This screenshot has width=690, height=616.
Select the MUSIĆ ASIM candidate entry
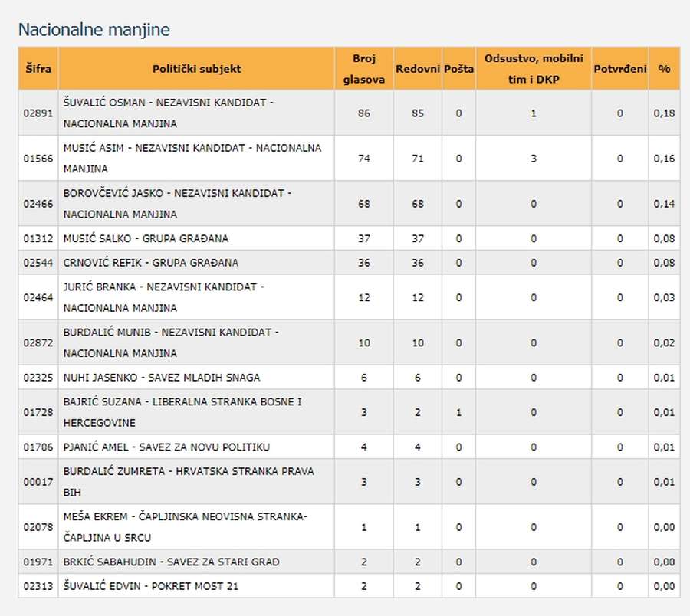click(x=192, y=158)
